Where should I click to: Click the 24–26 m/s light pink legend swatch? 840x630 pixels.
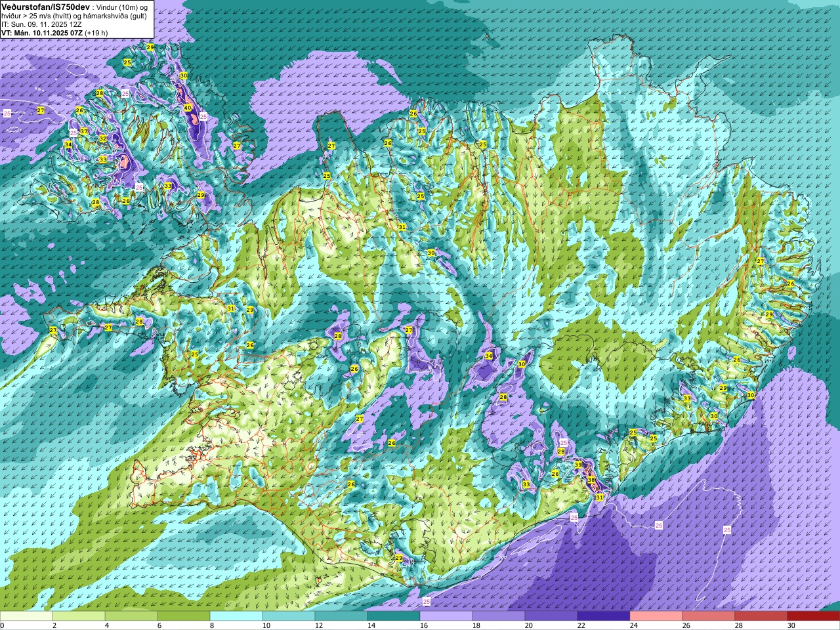pyautogui.click(x=656, y=616)
